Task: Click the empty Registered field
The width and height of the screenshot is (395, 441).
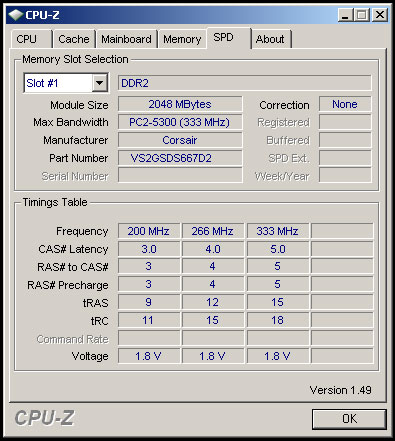Action: click(x=345, y=122)
